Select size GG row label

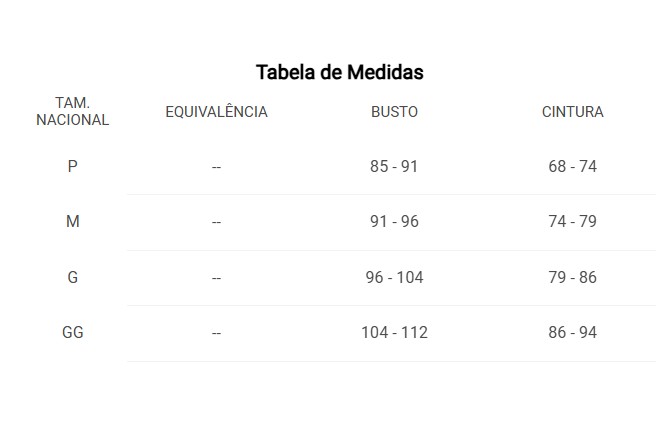pos(72,332)
